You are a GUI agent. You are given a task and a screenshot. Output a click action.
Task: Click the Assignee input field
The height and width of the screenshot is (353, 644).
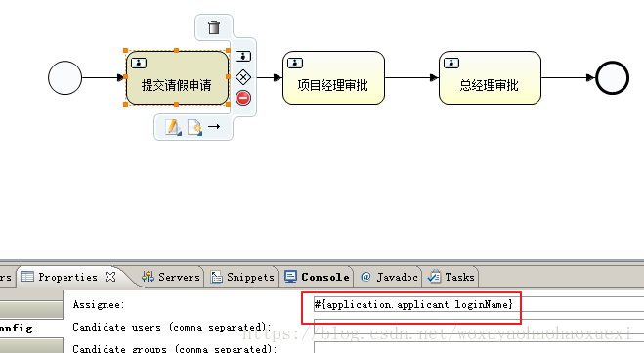[x=479, y=304]
